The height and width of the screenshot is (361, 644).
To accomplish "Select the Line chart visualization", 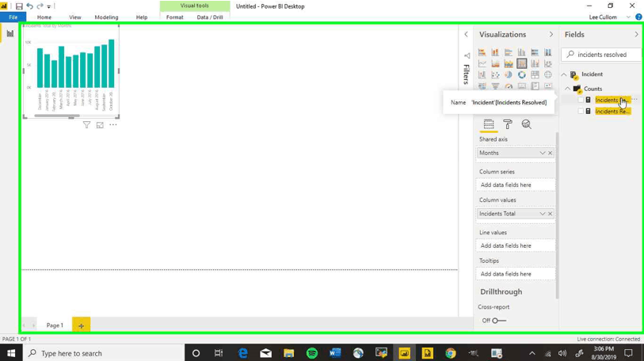I will (x=482, y=63).
